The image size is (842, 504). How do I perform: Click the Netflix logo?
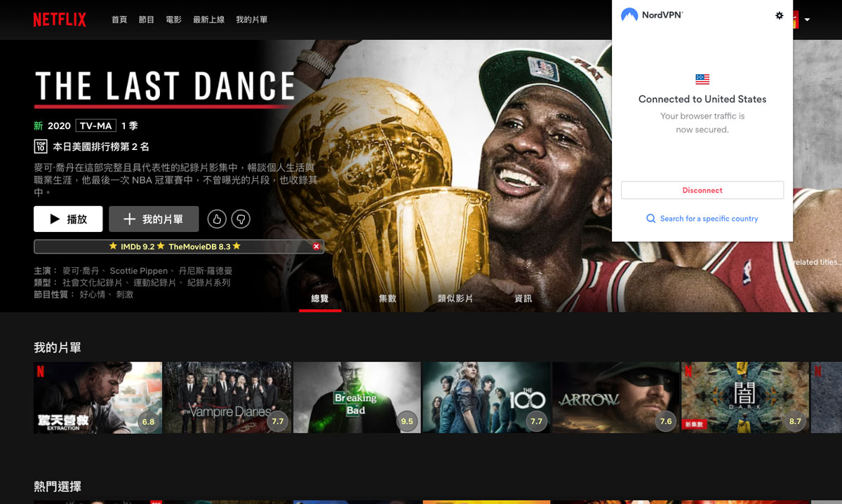[60, 20]
